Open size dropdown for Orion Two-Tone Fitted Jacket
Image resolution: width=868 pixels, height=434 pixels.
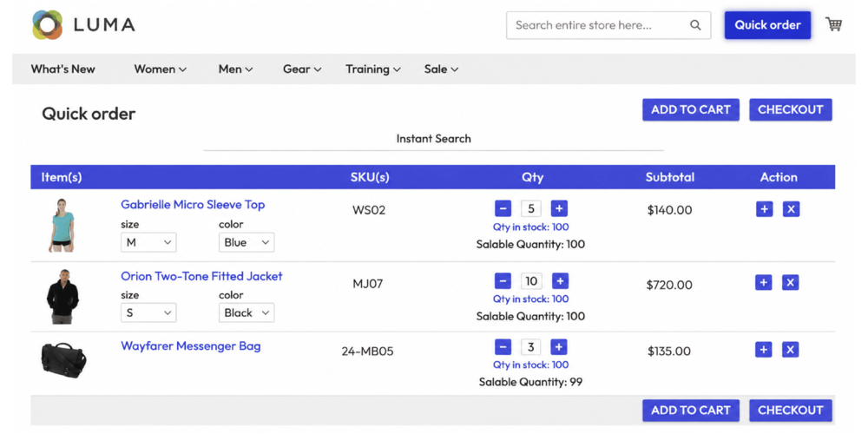[x=148, y=312]
